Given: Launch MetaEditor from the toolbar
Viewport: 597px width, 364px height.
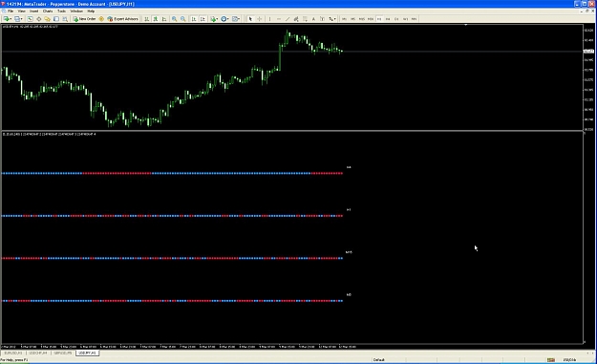Looking at the screenshot, I should click(x=101, y=19).
